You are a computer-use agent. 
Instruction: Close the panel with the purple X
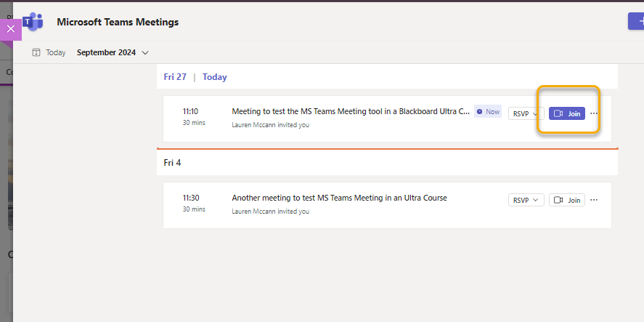click(x=10, y=29)
